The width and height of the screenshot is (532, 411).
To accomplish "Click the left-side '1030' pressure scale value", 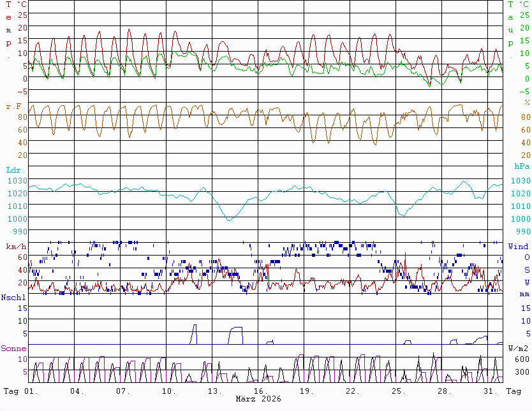I will [x=17, y=180].
